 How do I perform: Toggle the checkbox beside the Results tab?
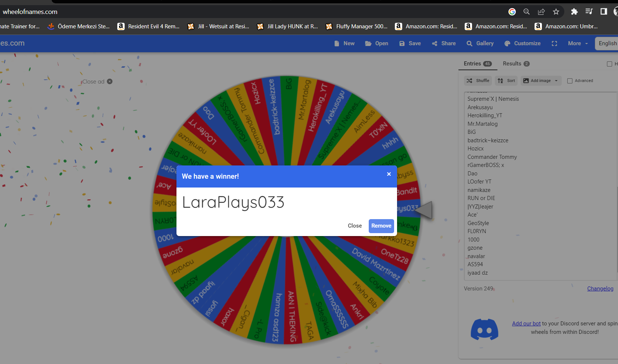[609, 64]
